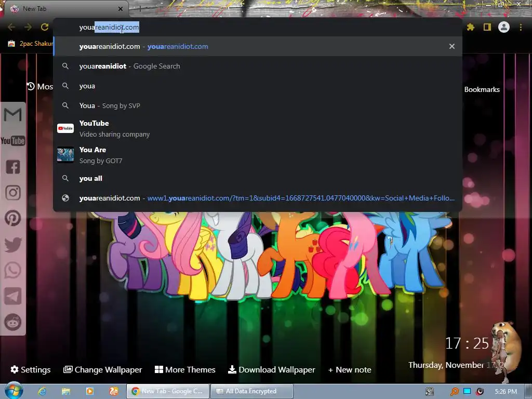Click the 17 : 25 clock display
The image size is (532, 399).
pos(467,343)
